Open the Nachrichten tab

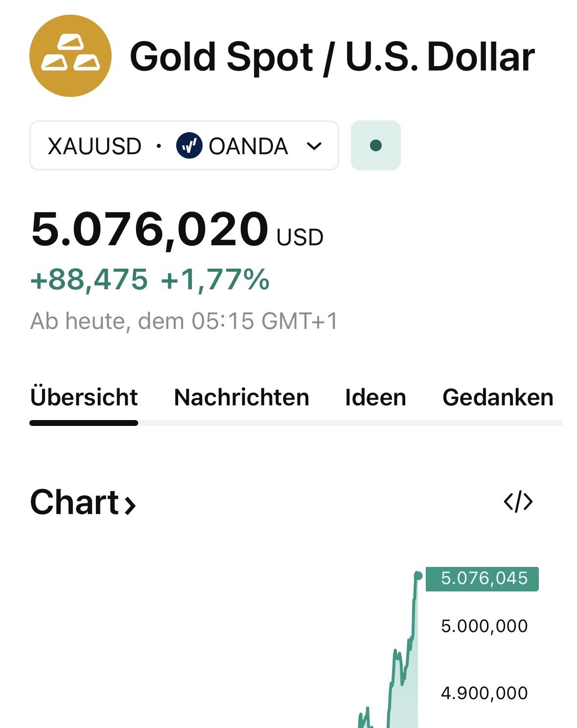click(x=241, y=398)
